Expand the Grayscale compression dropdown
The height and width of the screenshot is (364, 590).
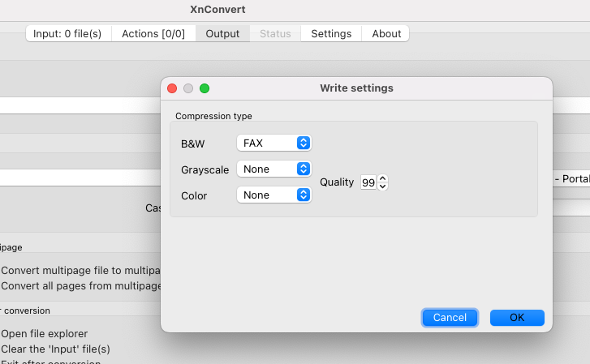pyautogui.click(x=274, y=169)
